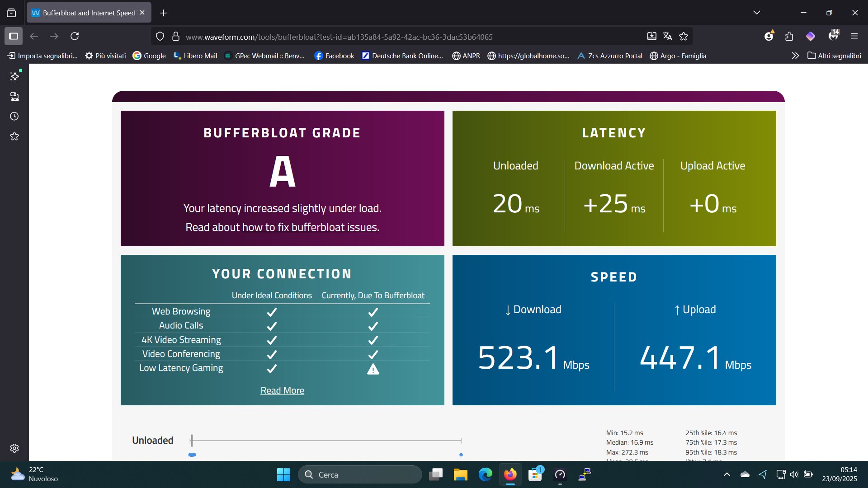Click the Unloaded latency box plot line
The height and width of the screenshot is (488, 868).
click(325, 440)
